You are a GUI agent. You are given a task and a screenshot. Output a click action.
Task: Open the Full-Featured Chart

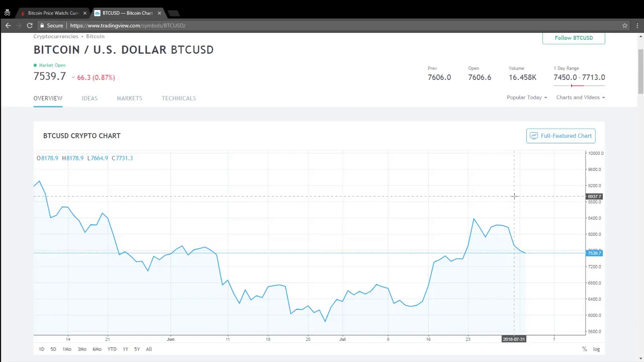560,136
